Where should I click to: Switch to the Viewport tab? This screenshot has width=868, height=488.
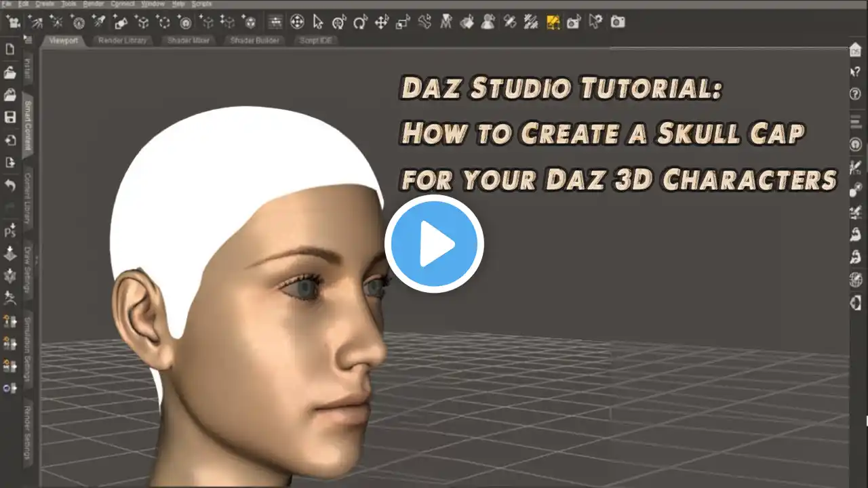point(63,41)
